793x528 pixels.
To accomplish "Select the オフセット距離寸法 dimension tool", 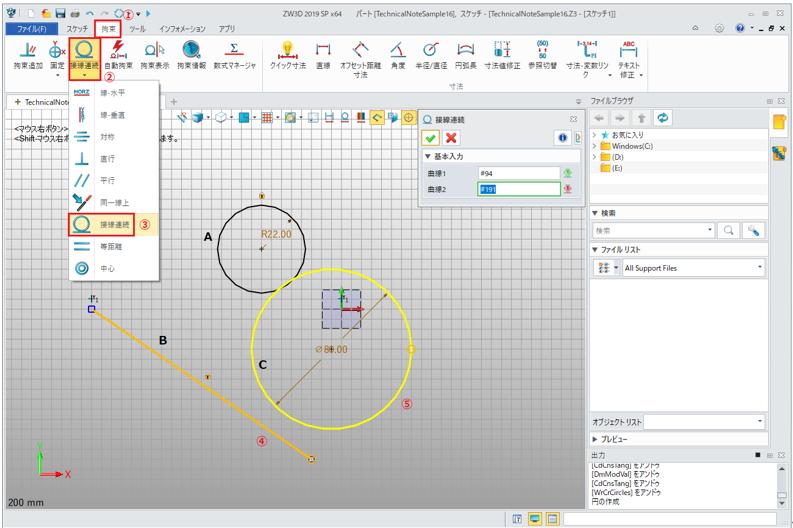I will (x=361, y=60).
